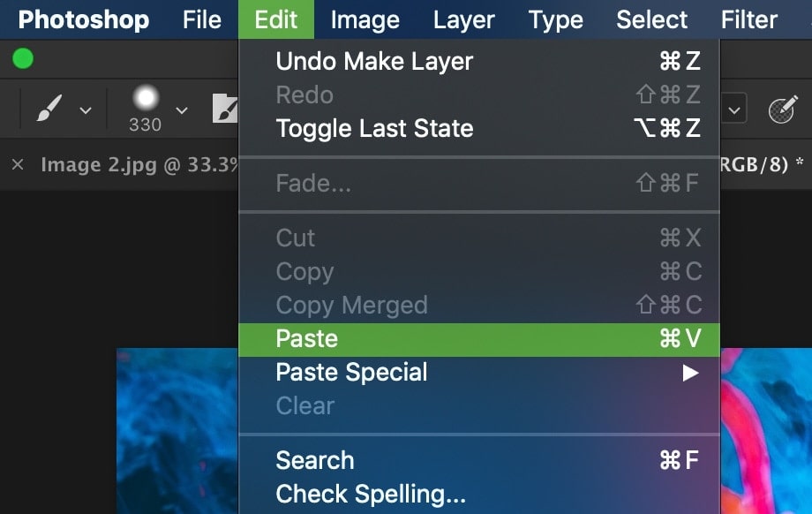This screenshot has height=514, width=812.
Task: Open the dropdown beside the pressure icon
Action: point(733,110)
